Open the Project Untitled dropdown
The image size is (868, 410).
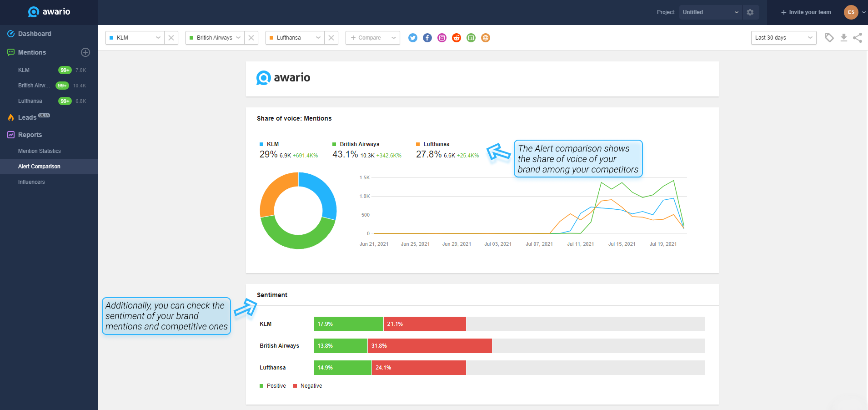tap(710, 12)
